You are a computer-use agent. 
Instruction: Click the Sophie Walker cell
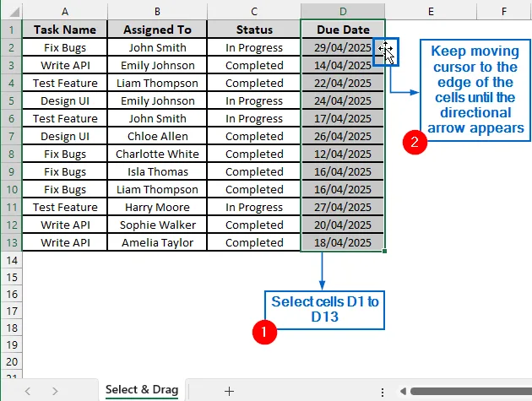(x=157, y=225)
